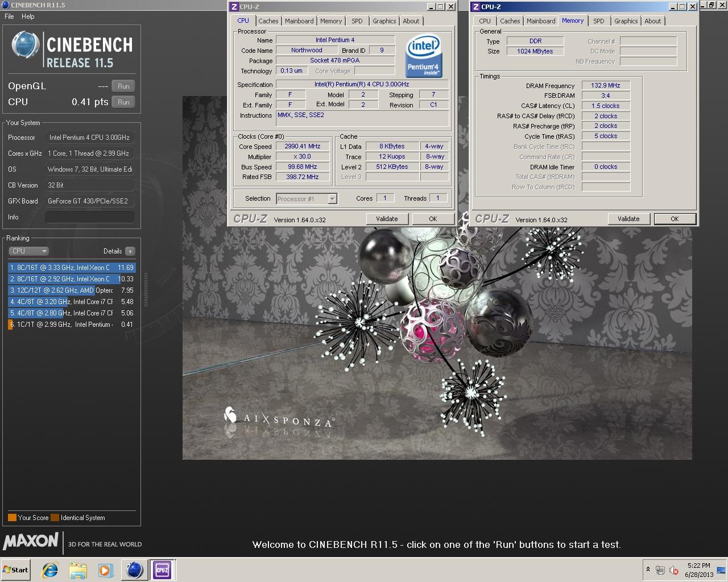Switch to CPU-Z via its taskbar icon

[x=162, y=569]
